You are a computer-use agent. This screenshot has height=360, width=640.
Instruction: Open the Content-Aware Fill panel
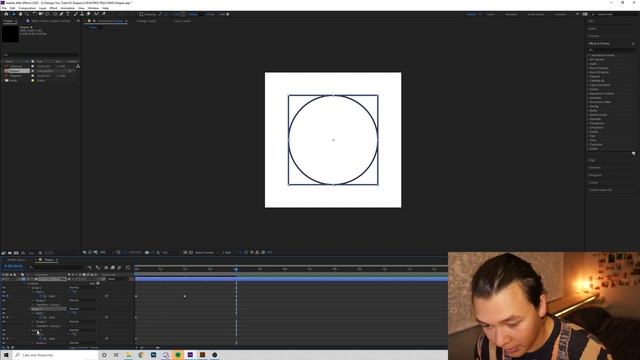tap(600, 190)
